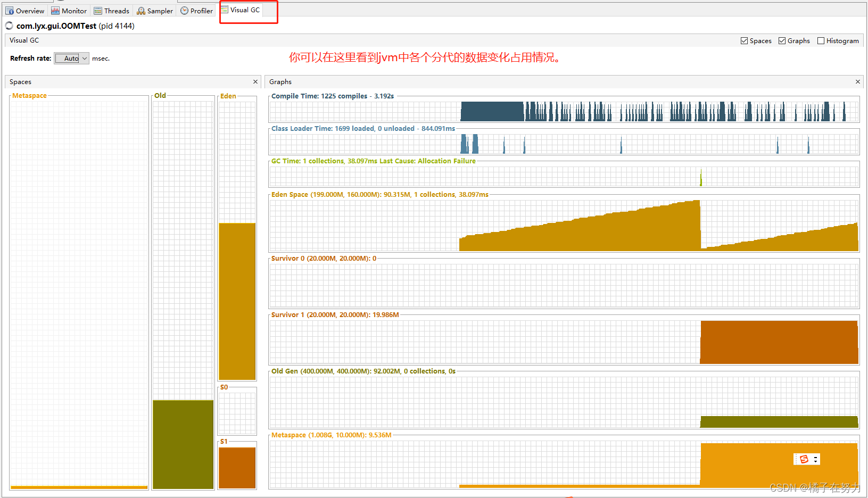The height and width of the screenshot is (498, 868).
Task: Click the Visual GC section header
Action: 24,40
